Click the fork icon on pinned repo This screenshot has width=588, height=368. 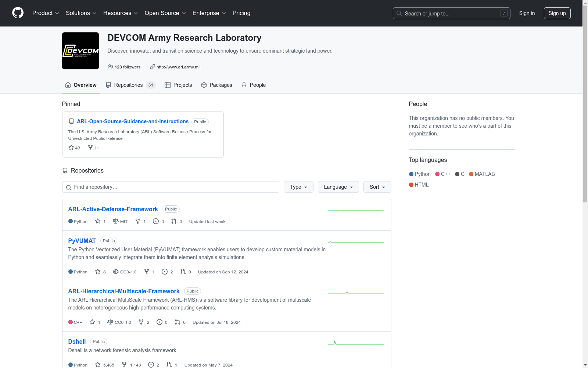pos(90,148)
